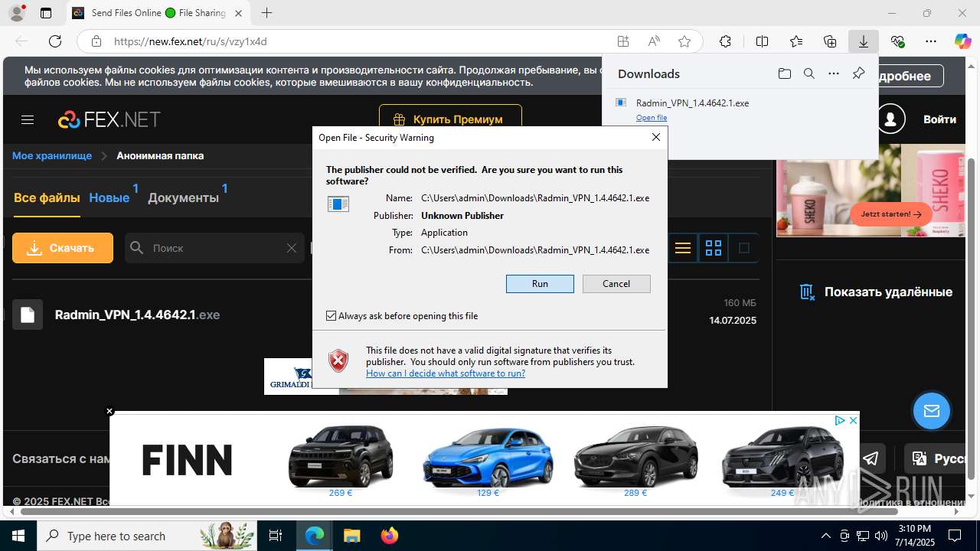This screenshot has width=980, height=551.
Task: Open Collections icon in Edge toolbar
Action: click(830, 41)
